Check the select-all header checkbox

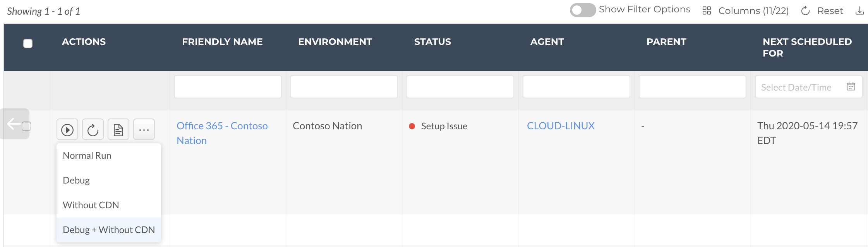click(28, 43)
